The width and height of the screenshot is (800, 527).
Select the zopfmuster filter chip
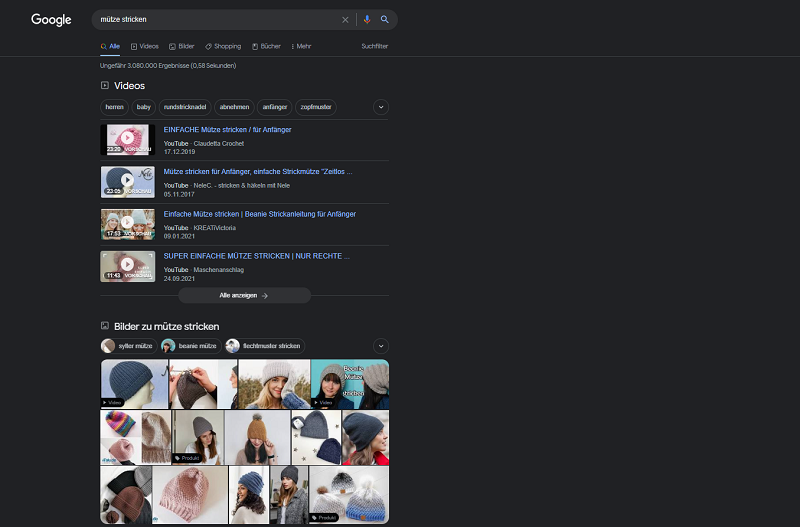point(316,107)
